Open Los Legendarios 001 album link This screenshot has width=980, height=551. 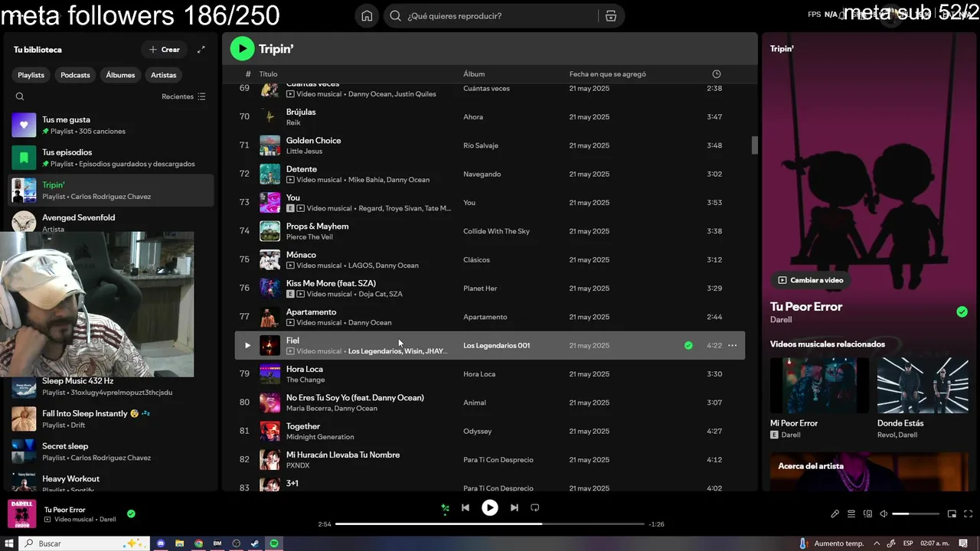(496, 346)
